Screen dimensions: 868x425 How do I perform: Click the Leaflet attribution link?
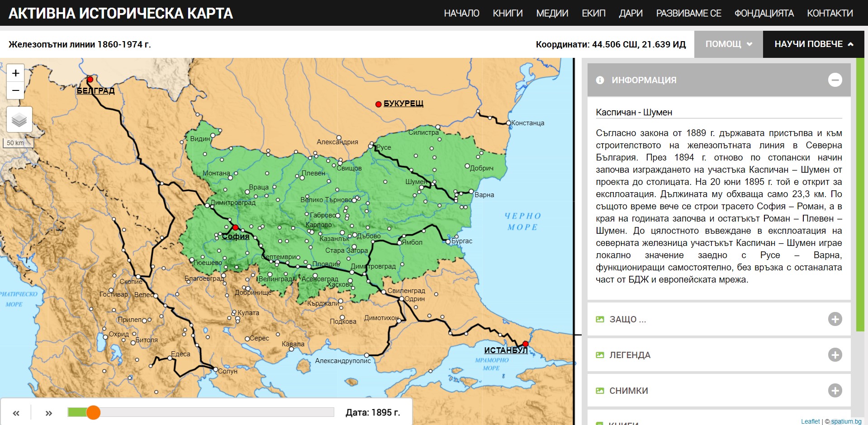tap(810, 421)
